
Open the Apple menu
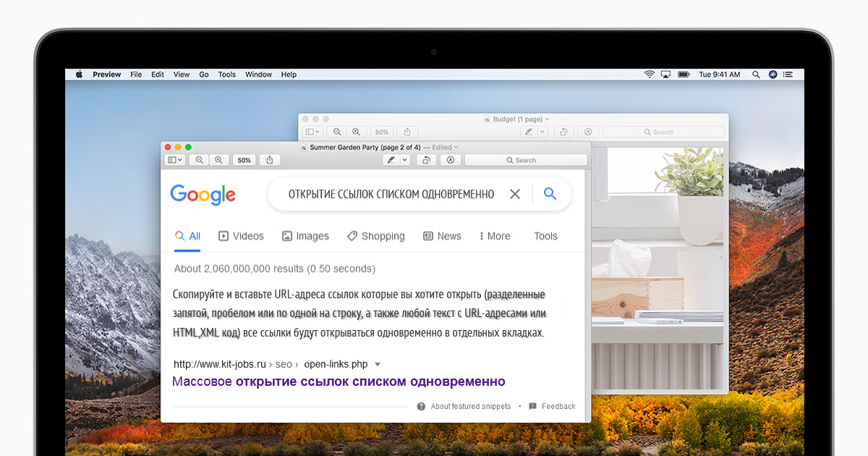[x=79, y=75]
